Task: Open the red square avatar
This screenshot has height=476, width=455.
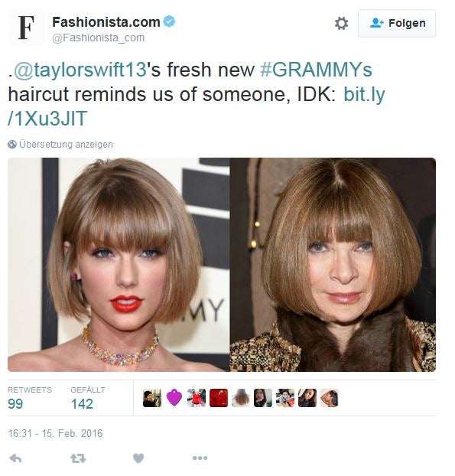Action: pos(219,398)
